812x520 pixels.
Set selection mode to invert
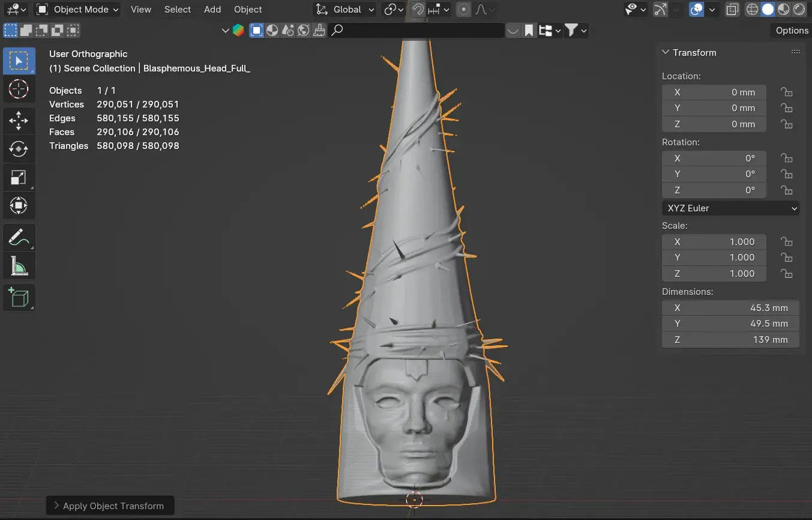coord(58,30)
